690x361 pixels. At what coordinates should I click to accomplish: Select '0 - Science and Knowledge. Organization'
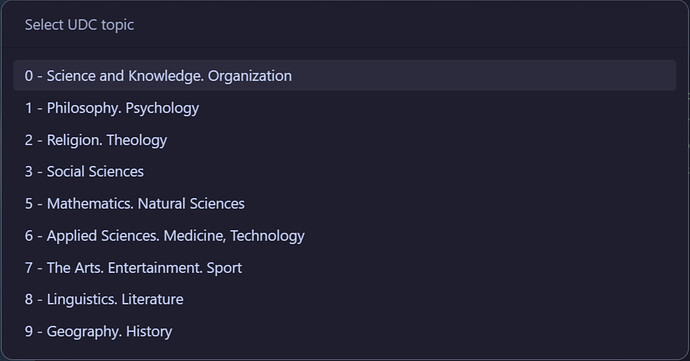click(345, 76)
